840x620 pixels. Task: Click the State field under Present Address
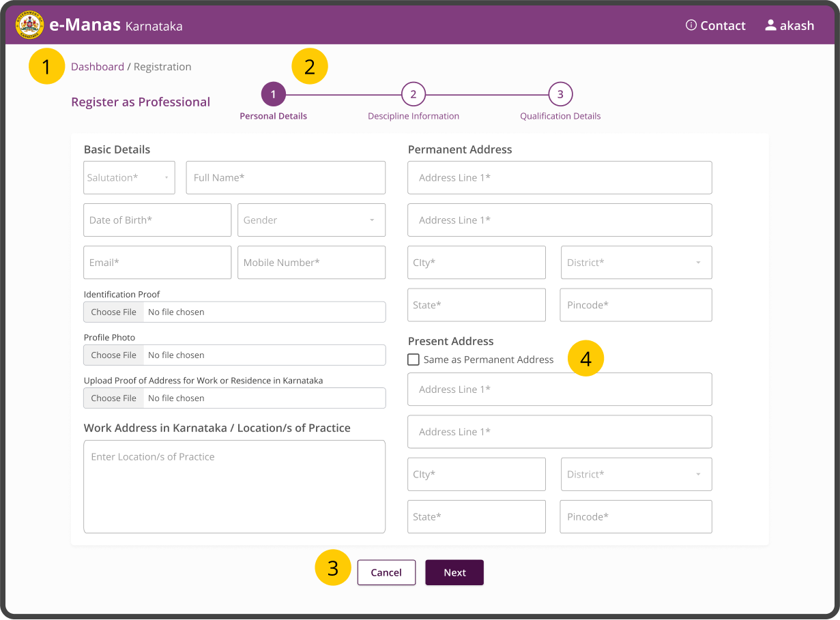476,516
